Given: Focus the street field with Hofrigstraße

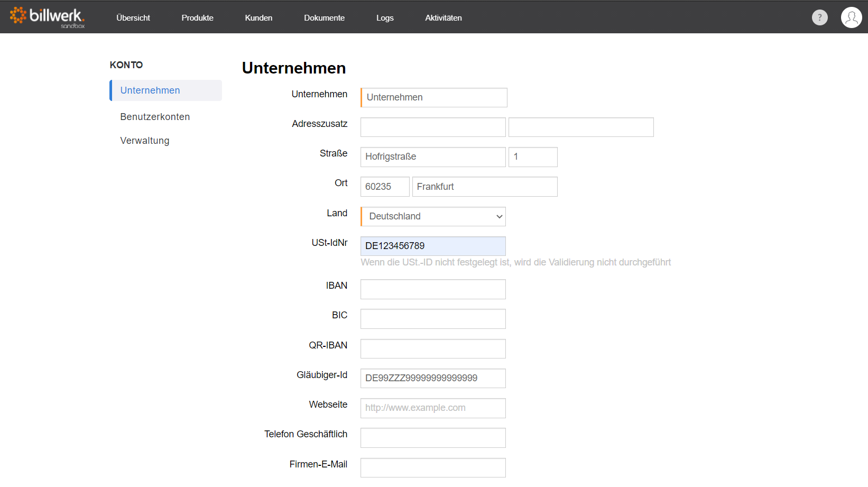Looking at the screenshot, I should coord(433,157).
